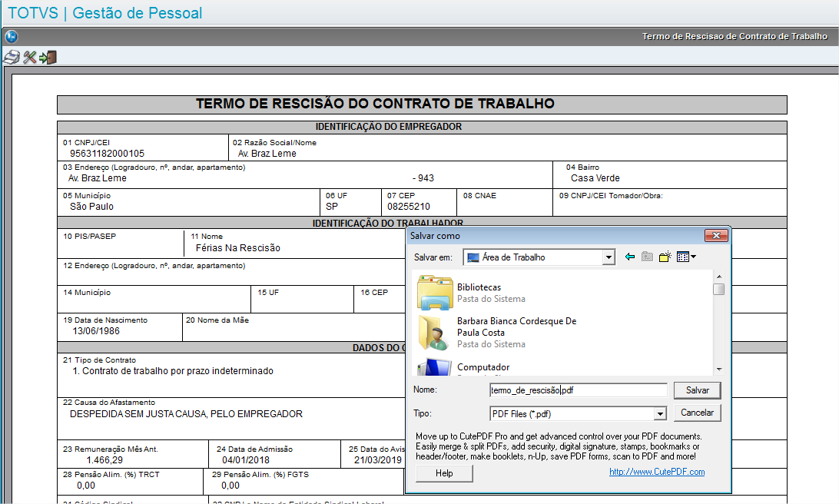Click the Nome filename input field
Viewport: 839px width, 504px height.
(579, 390)
